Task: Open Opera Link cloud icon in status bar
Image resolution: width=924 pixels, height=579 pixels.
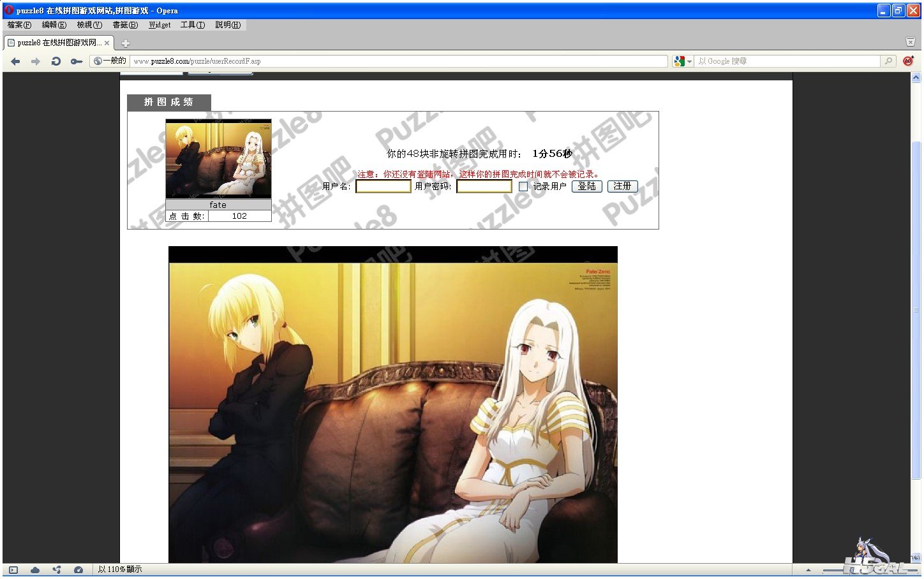Action: pyautogui.click(x=35, y=569)
